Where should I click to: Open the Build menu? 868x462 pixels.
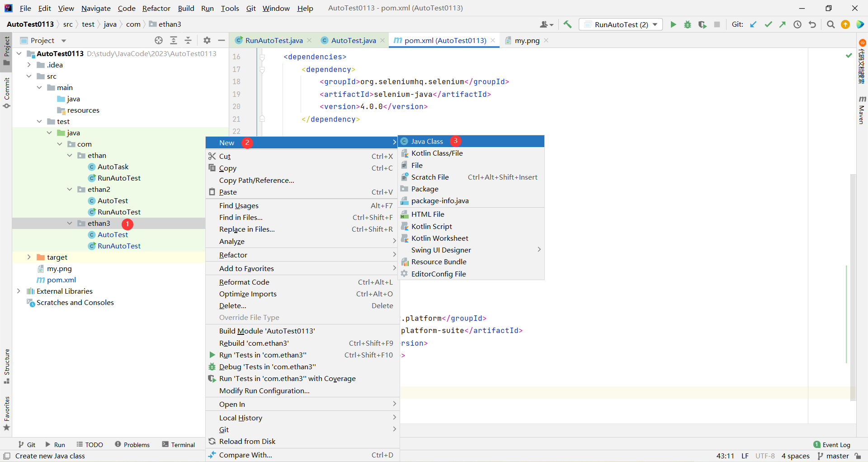pyautogui.click(x=186, y=8)
